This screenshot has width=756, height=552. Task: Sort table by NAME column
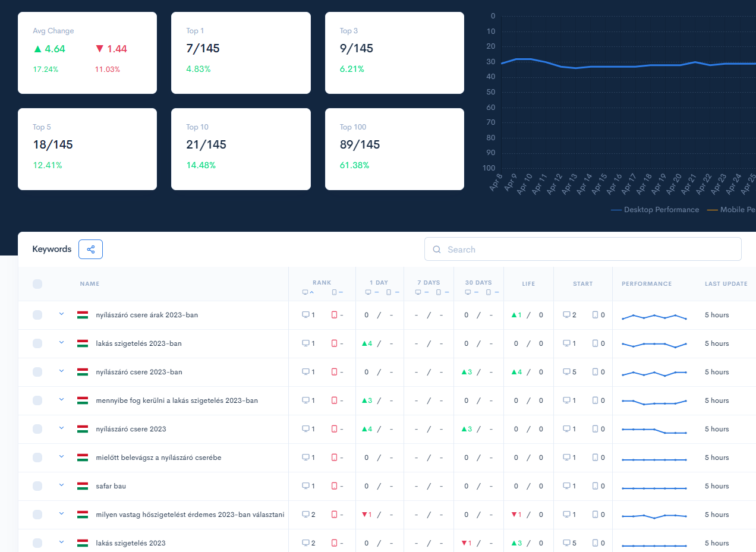click(x=90, y=284)
